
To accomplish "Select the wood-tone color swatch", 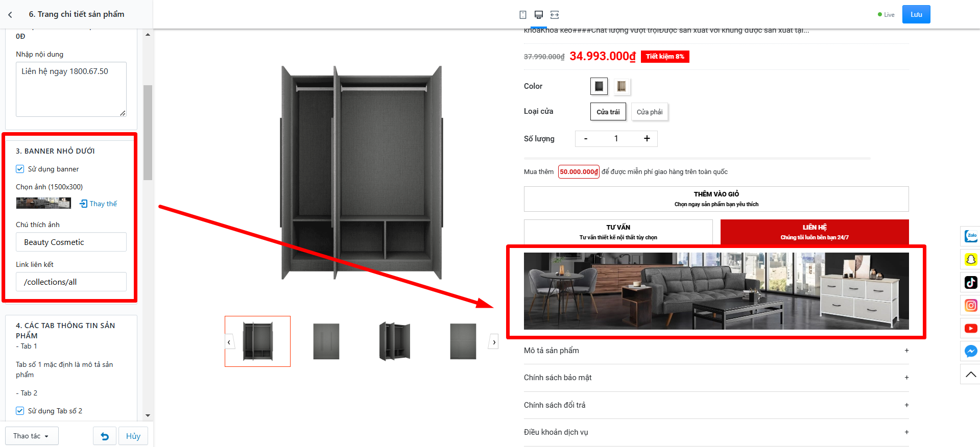I will pos(622,86).
